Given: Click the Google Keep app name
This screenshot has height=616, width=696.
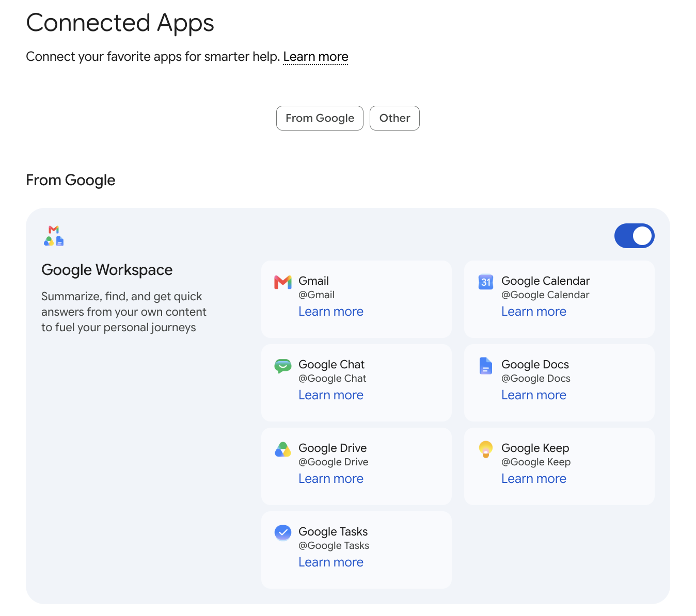Looking at the screenshot, I should 535,448.
